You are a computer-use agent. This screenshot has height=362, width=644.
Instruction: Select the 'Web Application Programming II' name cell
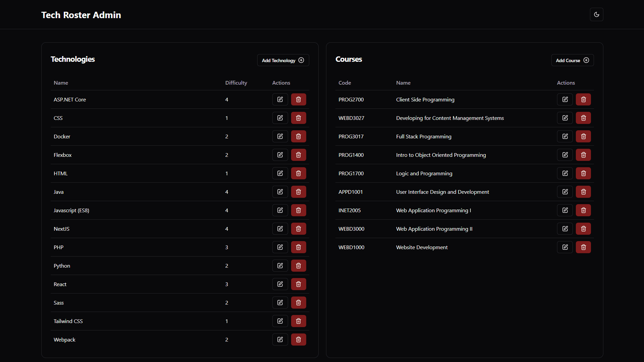[x=434, y=229]
